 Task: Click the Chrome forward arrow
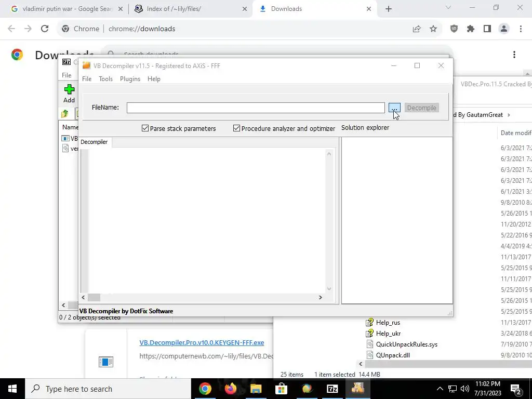[x=28, y=29]
